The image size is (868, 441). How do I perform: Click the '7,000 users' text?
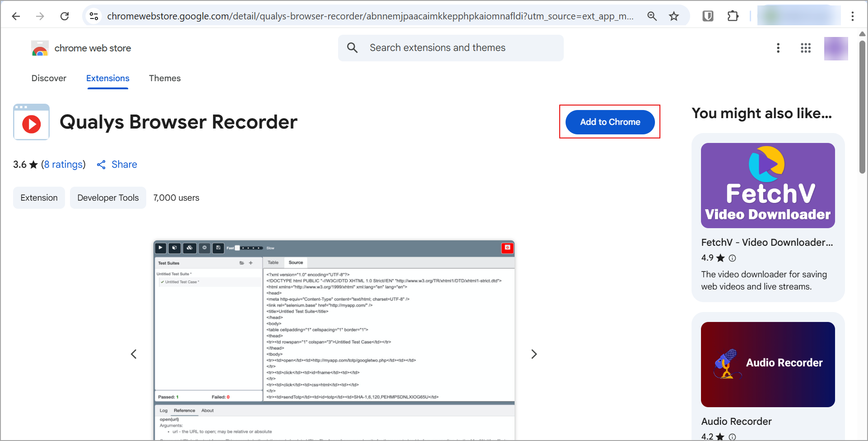coord(176,198)
